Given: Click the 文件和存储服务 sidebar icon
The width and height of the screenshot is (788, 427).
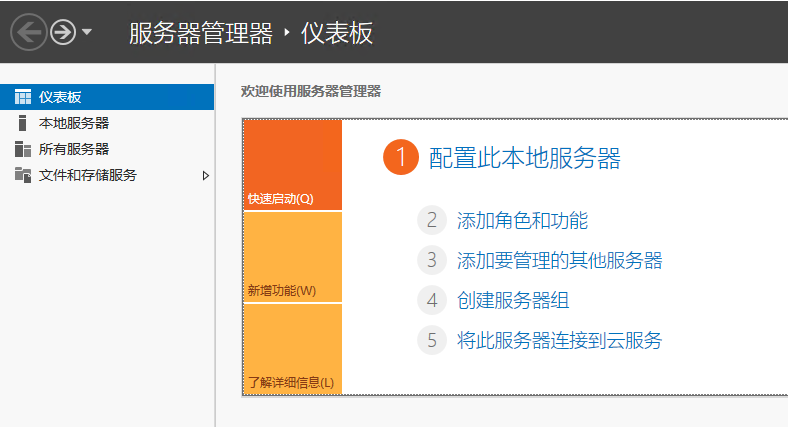Looking at the screenshot, I should pos(23,175).
